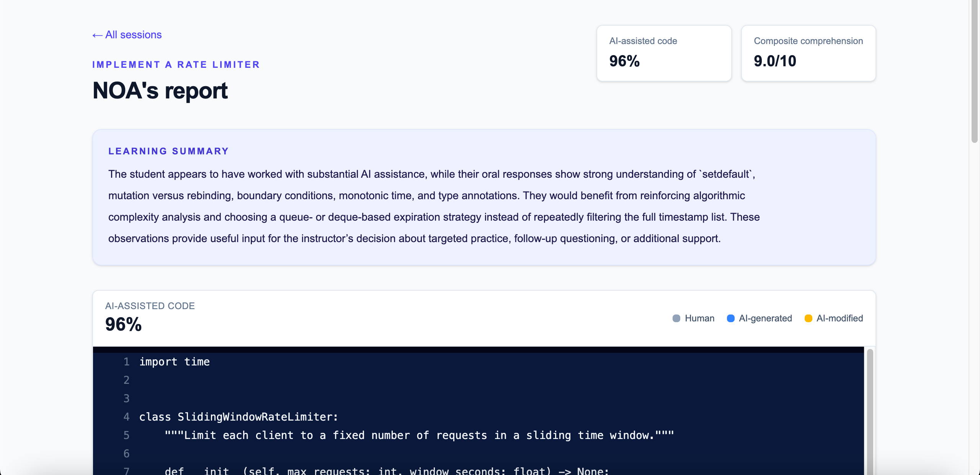Select the Human legend label
Viewport: 980px width, 475px height.
pyautogui.click(x=699, y=318)
